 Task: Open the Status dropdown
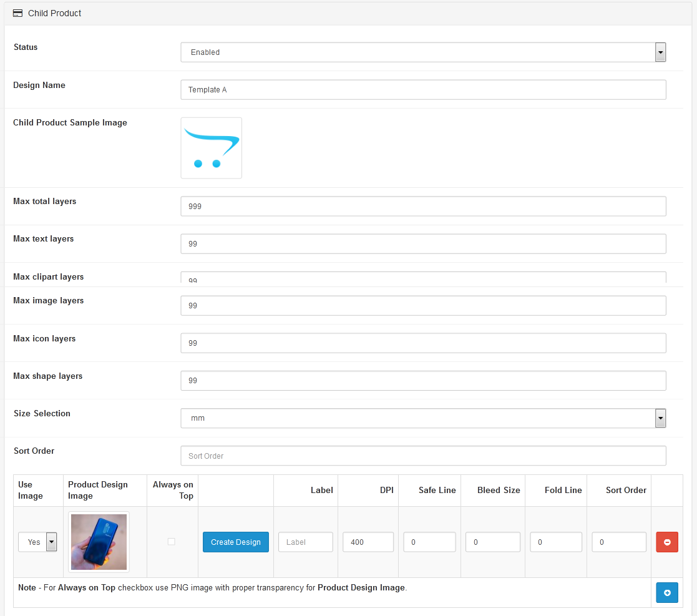[423, 52]
